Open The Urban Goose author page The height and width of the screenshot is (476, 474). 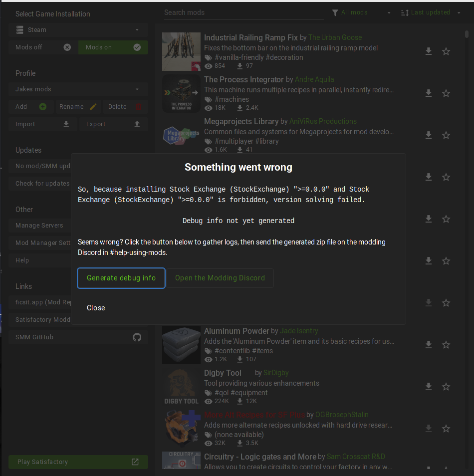[335, 37]
